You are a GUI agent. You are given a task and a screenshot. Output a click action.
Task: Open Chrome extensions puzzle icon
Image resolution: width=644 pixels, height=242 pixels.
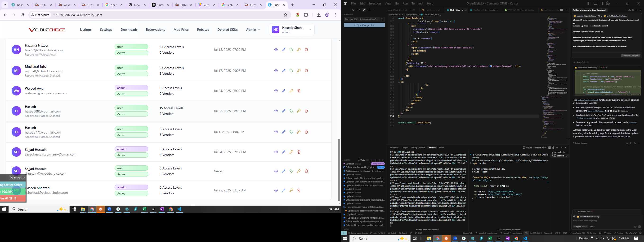point(306,15)
